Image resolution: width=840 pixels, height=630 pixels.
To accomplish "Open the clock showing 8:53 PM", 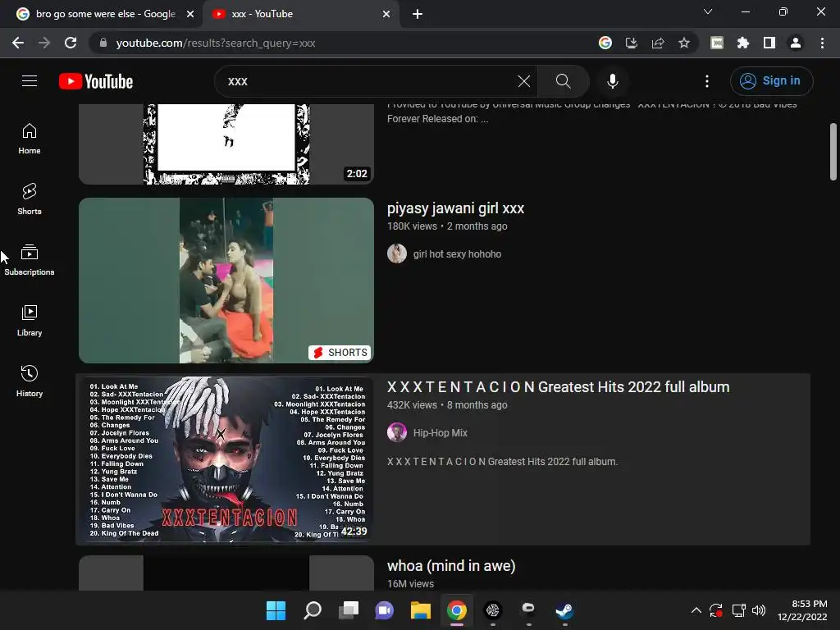I will pos(802,610).
